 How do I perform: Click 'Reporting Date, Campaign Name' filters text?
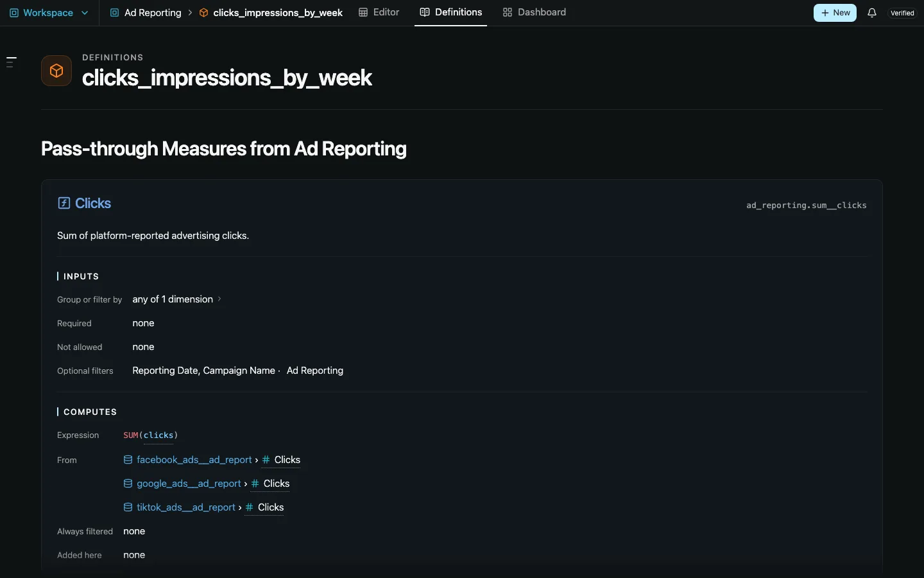click(x=203, y=371)
